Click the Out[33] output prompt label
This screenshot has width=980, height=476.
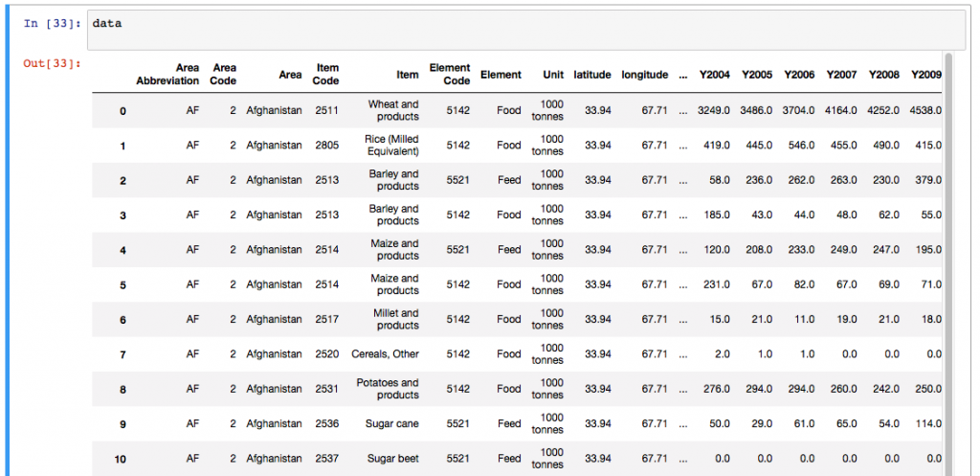(52, 64)
